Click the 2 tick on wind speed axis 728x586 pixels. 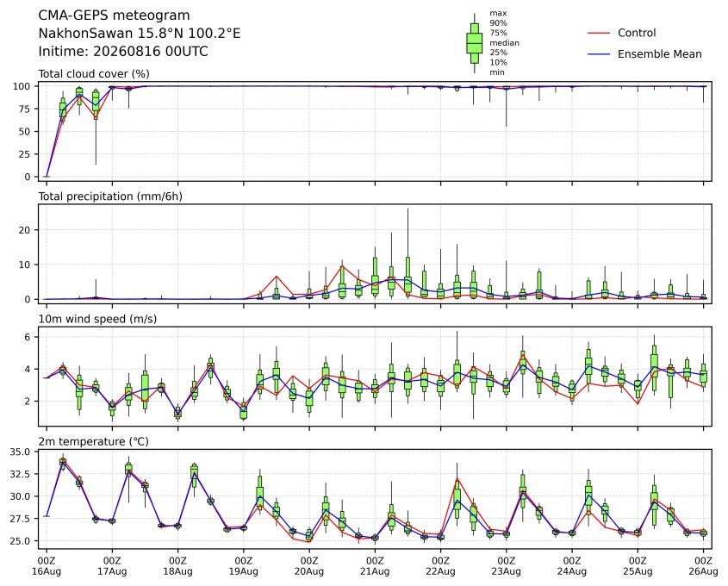click(x=28, y=402)
